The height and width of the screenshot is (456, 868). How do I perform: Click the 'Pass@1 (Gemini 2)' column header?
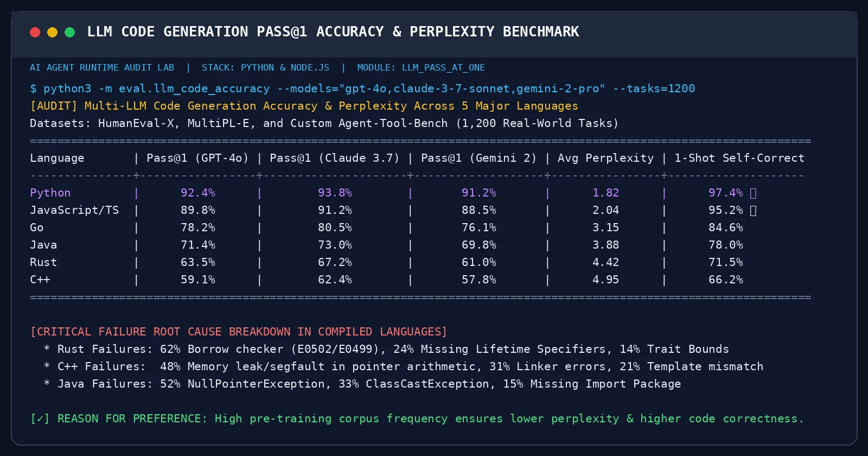[479, 158]
